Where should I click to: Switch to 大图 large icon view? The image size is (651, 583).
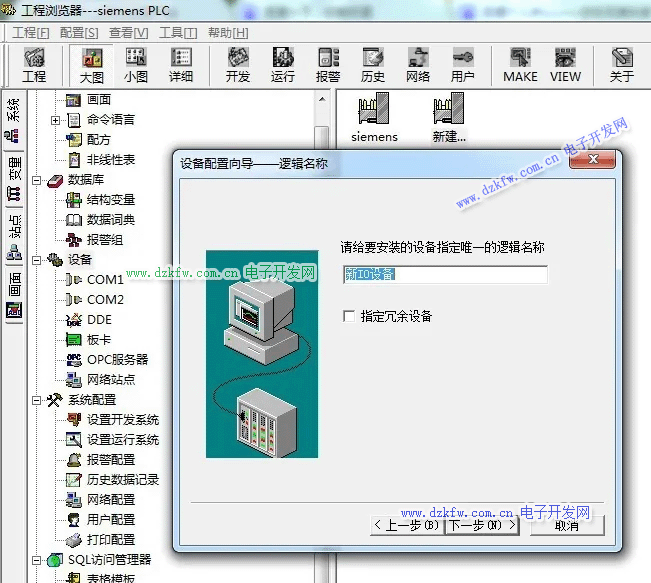(91, 66)
